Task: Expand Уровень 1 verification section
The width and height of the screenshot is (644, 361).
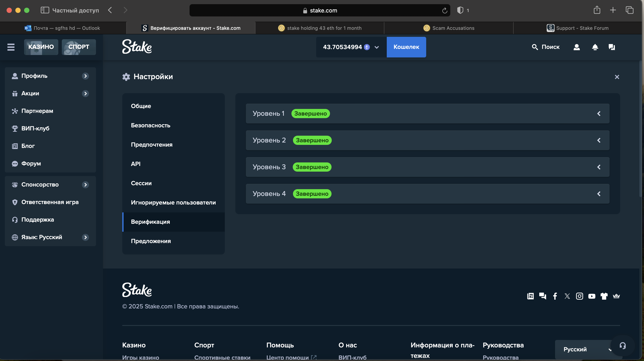Action: tap(428, 114)
